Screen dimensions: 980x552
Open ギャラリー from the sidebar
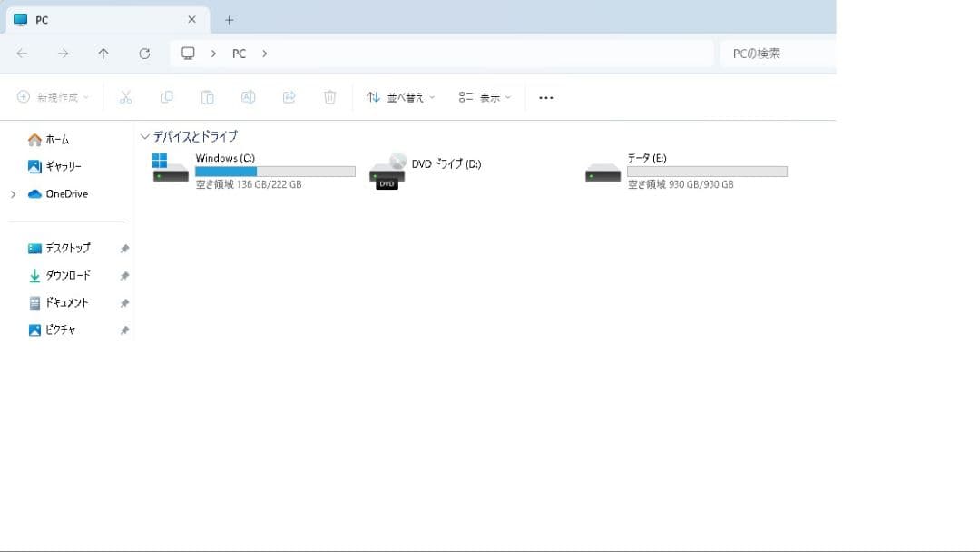pyautogui.click(x=62, y=166)
